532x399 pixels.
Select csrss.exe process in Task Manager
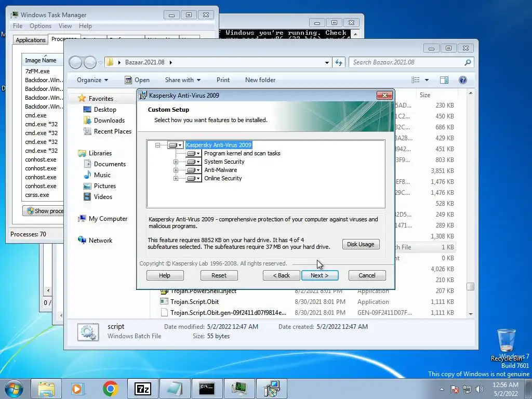[37, 195]
